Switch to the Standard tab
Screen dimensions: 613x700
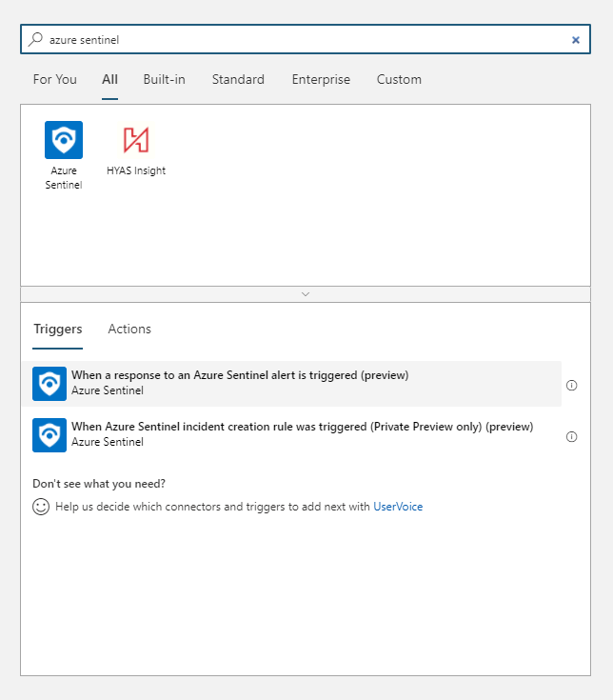coord(238,79)
